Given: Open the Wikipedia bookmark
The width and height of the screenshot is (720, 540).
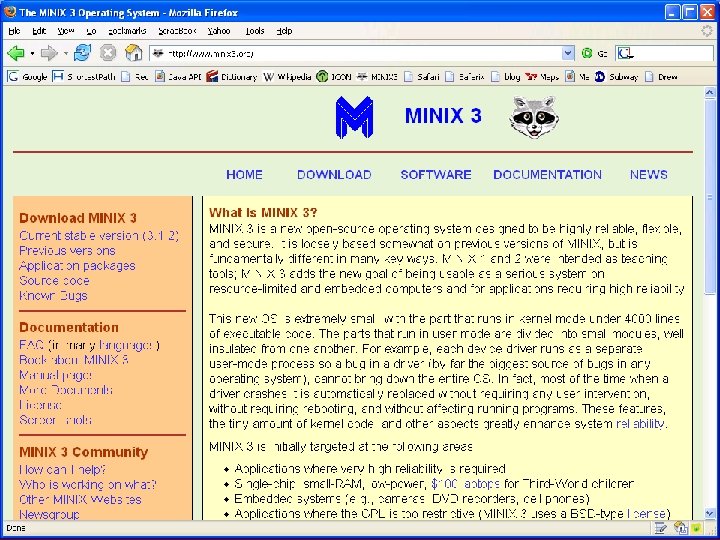Looking at the screenshot, I should tap(287, 77).
